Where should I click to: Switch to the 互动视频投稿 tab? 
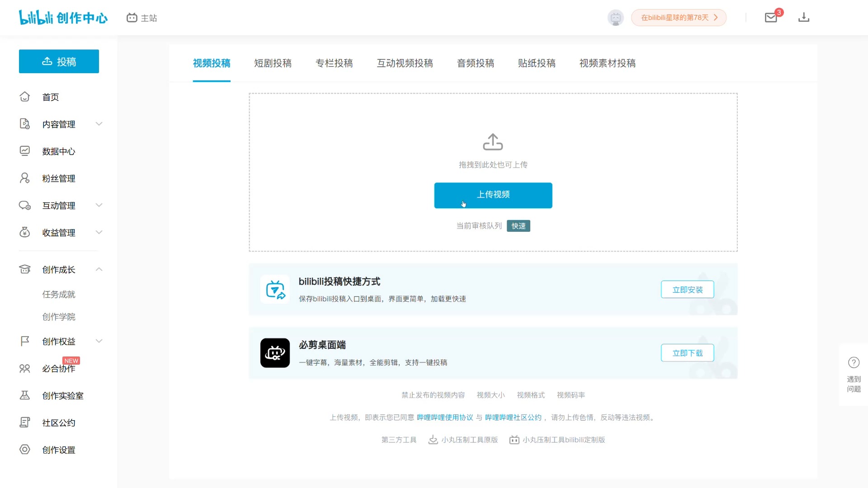(x=405, y=63)
